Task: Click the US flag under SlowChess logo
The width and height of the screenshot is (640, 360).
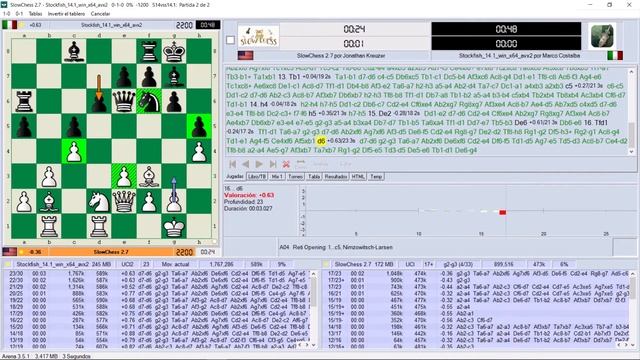Action: point(245,56)
